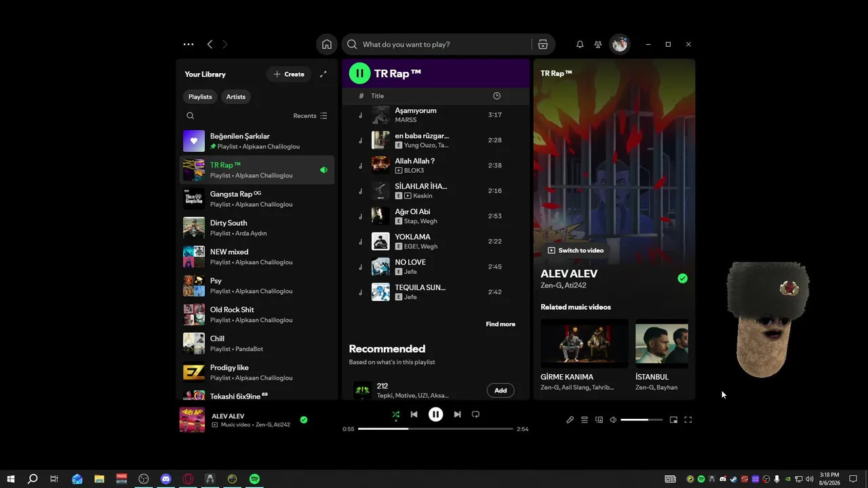Search within Your Library
The height and width of the screenshot is (488, 868).
point(191,116)
